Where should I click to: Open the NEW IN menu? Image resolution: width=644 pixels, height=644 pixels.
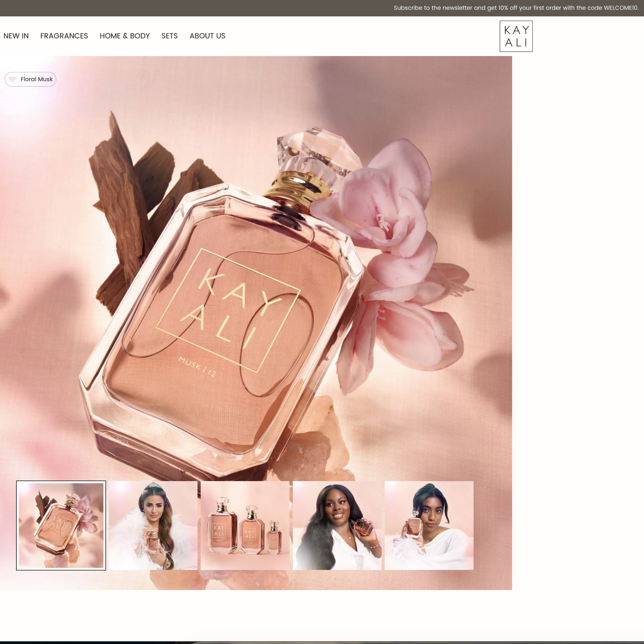click(16, 36)
